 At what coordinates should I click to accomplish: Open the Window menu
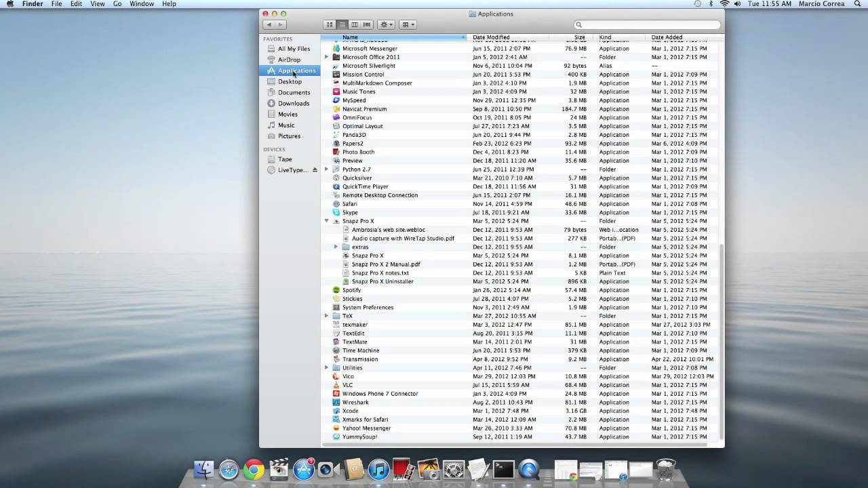coord(142,4)
